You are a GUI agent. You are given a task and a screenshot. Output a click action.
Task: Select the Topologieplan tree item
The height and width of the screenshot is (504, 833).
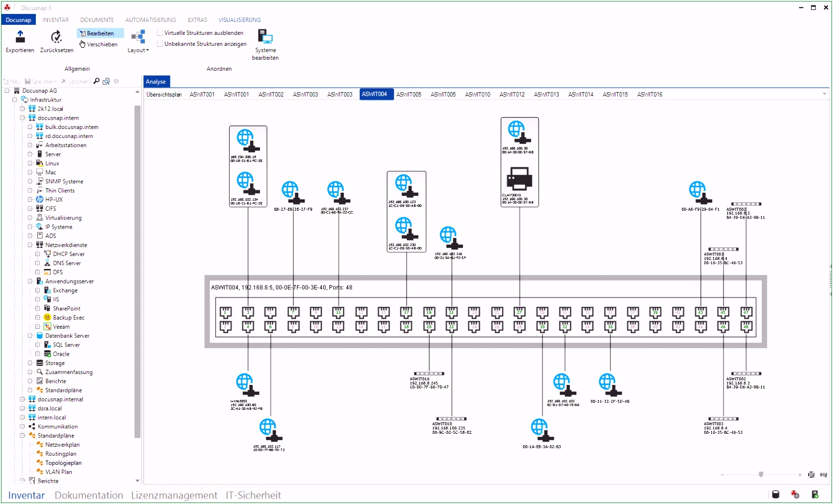[63, 463]
